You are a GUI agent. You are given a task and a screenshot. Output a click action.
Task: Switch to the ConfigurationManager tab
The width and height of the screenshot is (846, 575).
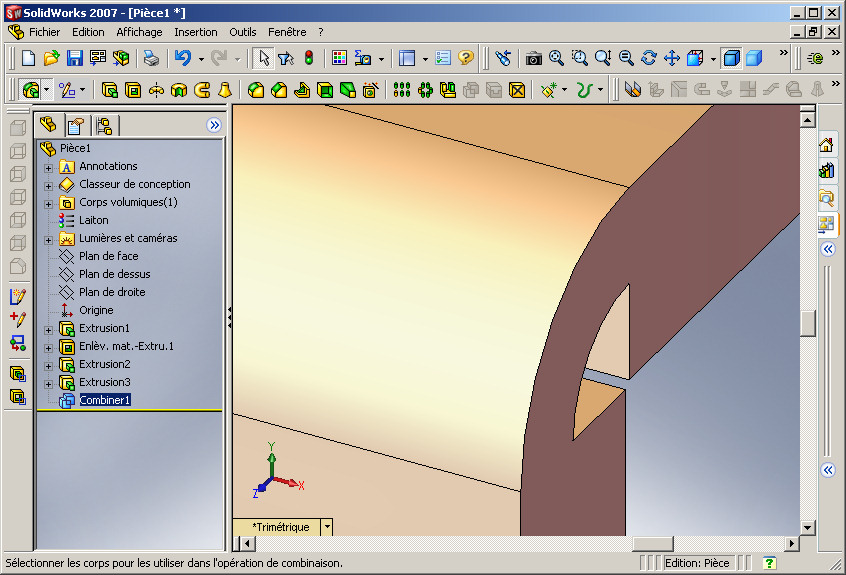click(104, 126)
